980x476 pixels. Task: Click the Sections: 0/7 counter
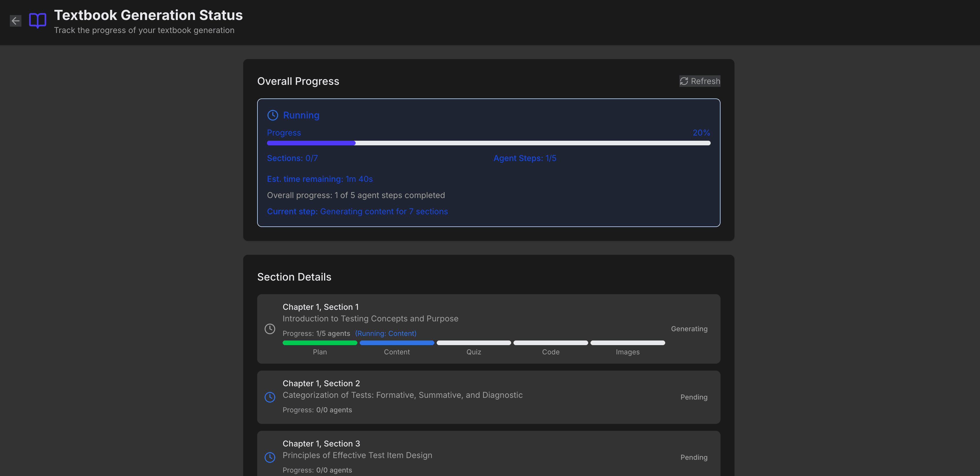(292, 158)
